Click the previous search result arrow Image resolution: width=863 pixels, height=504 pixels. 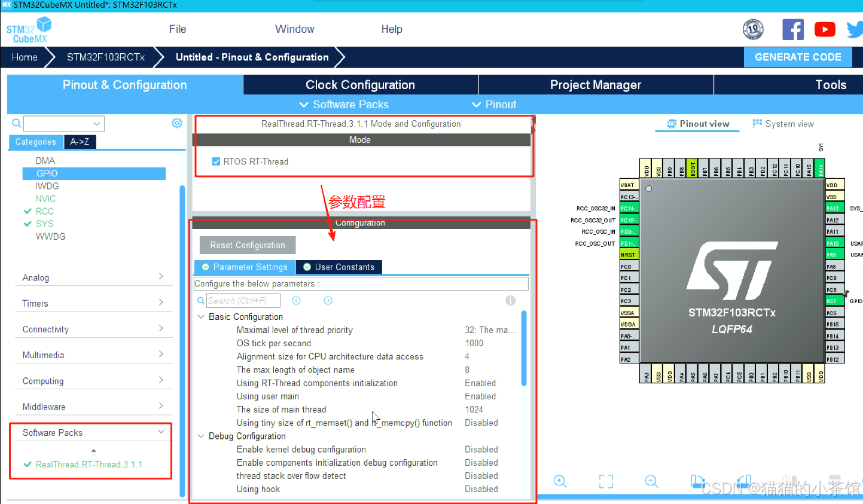[x=296, y=301]
